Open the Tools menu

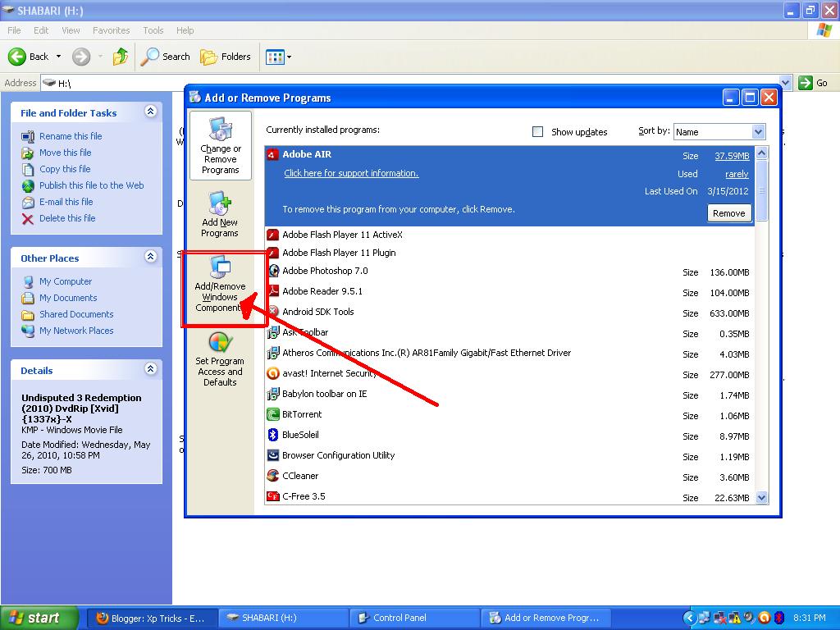[x=153, y=30]
